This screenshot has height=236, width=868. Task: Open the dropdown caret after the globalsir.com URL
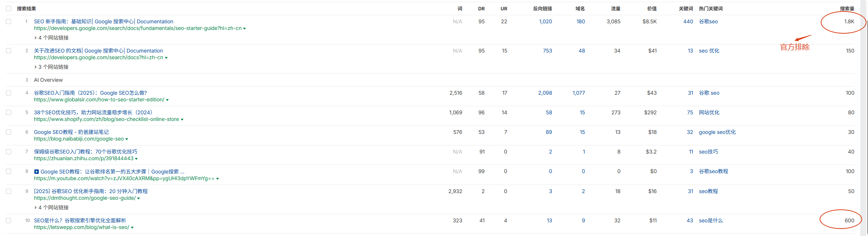tap(167, 100)
